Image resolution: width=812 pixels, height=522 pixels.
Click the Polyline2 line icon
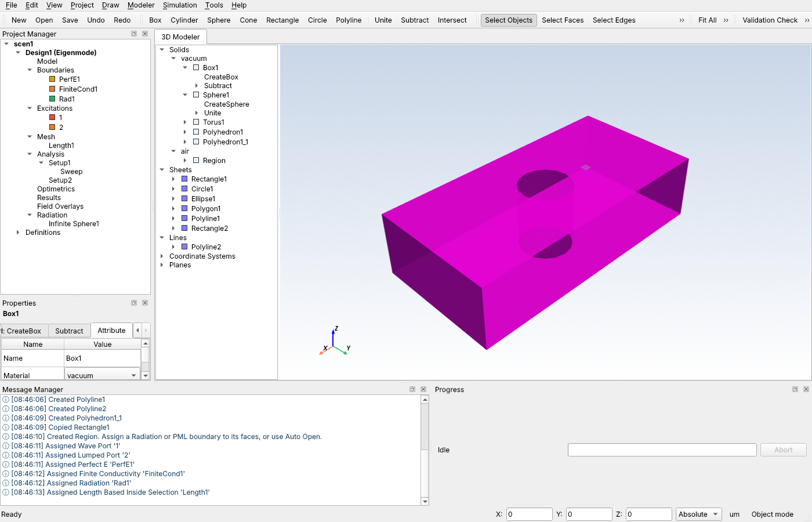coord(184,247)
